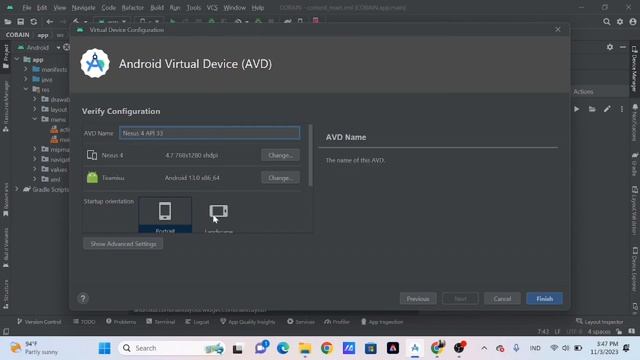
Task: Open the Build menu
Action: tap(157, 8)
